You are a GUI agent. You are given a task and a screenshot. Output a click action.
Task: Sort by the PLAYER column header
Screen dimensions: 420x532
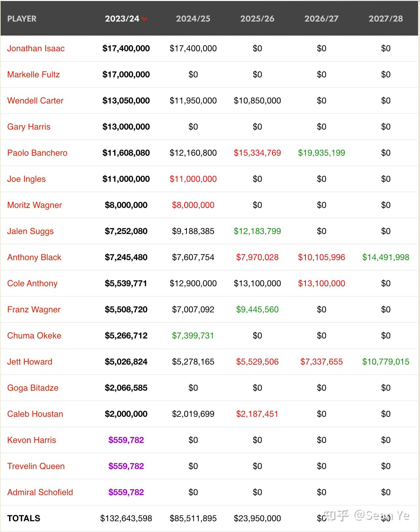point(22,19)
